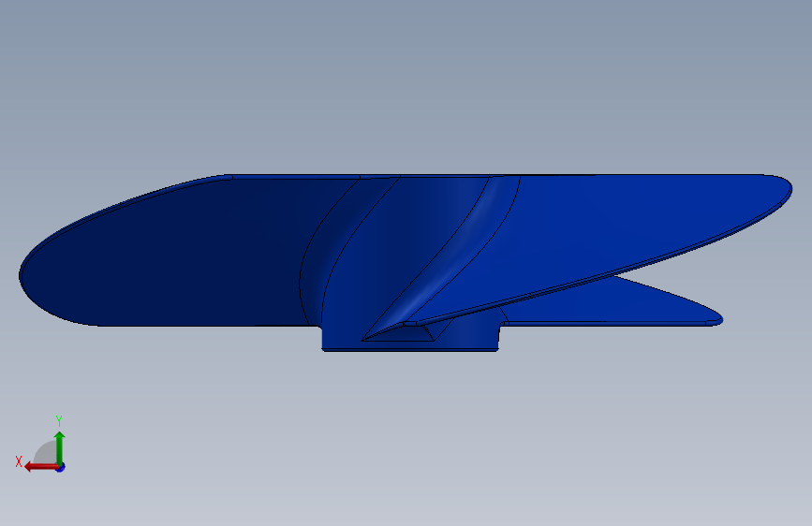The image size is (812, 526).
Task: Click the XYZ coordinate triad
Action: (x=40, y=445)
